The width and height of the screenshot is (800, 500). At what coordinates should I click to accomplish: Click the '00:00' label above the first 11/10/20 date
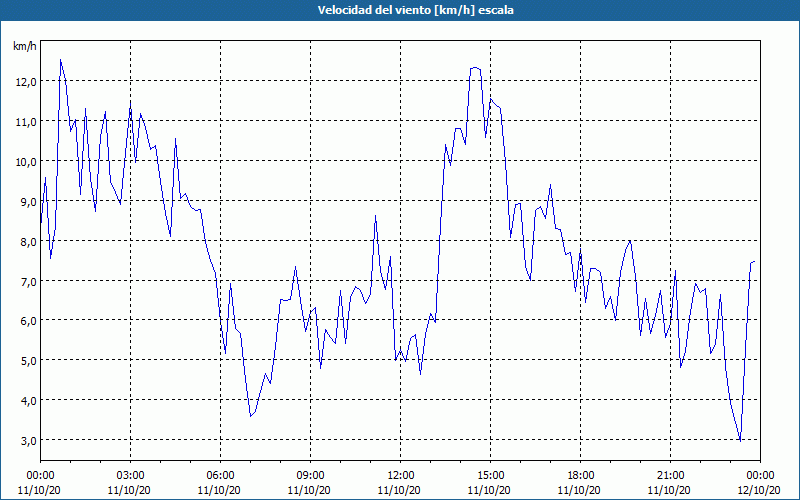click(x=40, y=476)
